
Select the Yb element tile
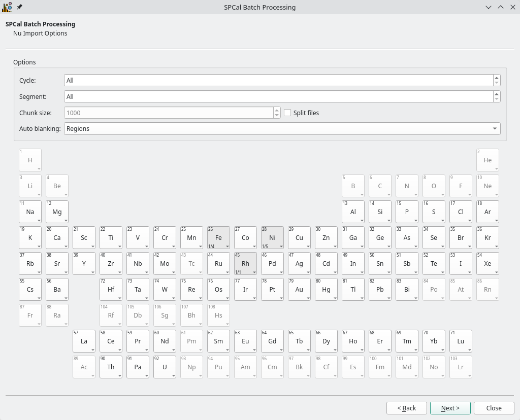(x=434, y=341)
